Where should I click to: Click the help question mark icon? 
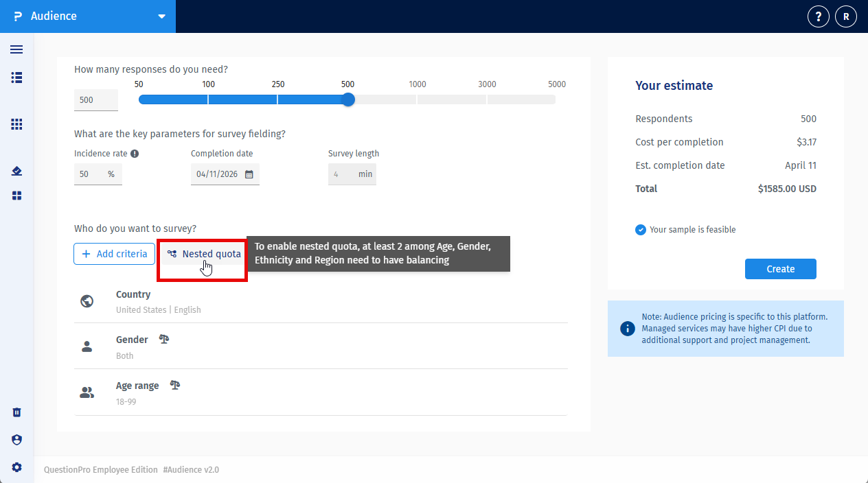coord(819,16)
